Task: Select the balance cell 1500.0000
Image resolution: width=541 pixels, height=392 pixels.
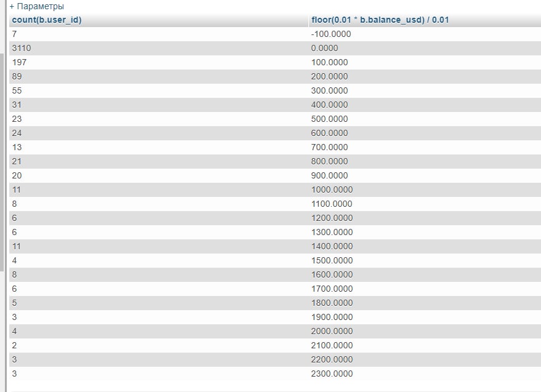Action: coord(425,260)
